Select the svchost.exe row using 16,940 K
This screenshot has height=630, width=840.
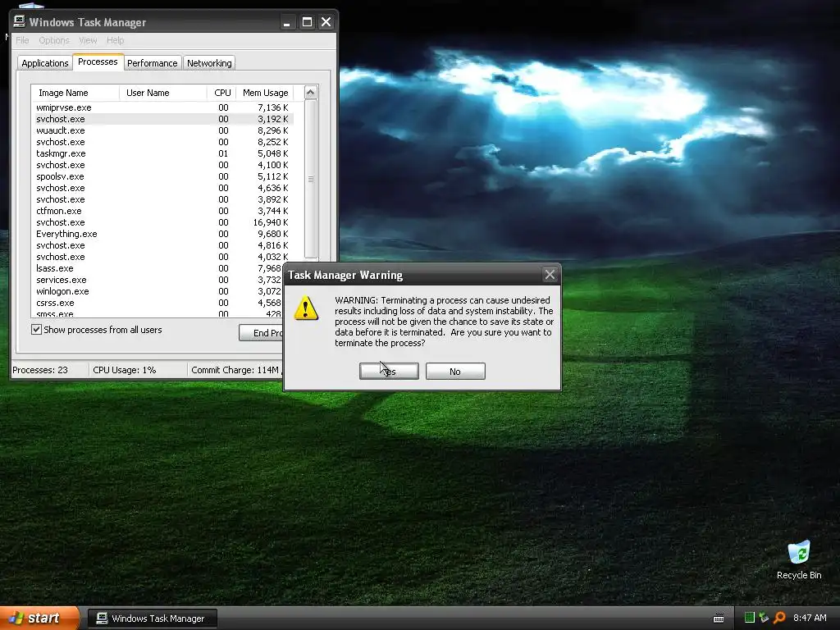pyautogui.click(x=162, y=222)
